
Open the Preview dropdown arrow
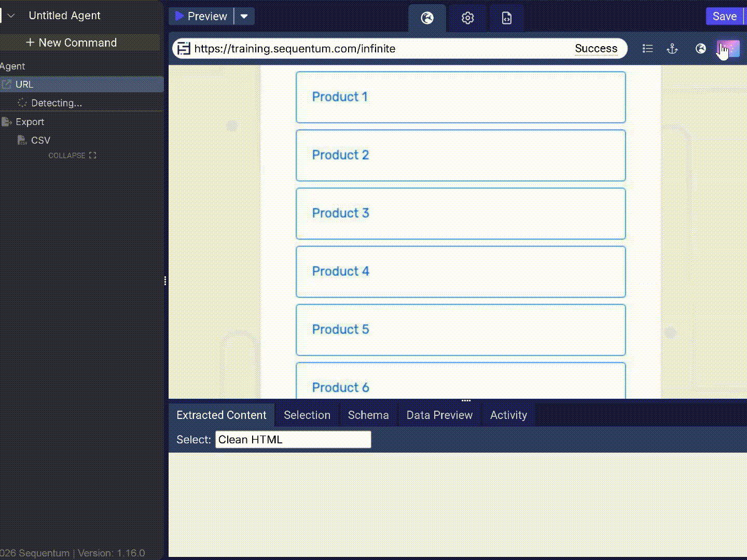point(244,16)
